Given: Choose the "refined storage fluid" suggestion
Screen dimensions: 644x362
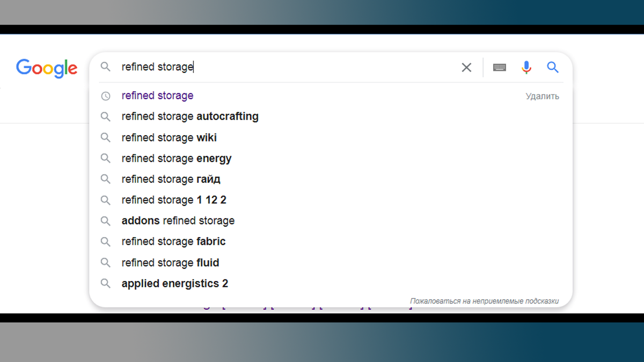Looking at the screenshot, I should click(170, 263).
